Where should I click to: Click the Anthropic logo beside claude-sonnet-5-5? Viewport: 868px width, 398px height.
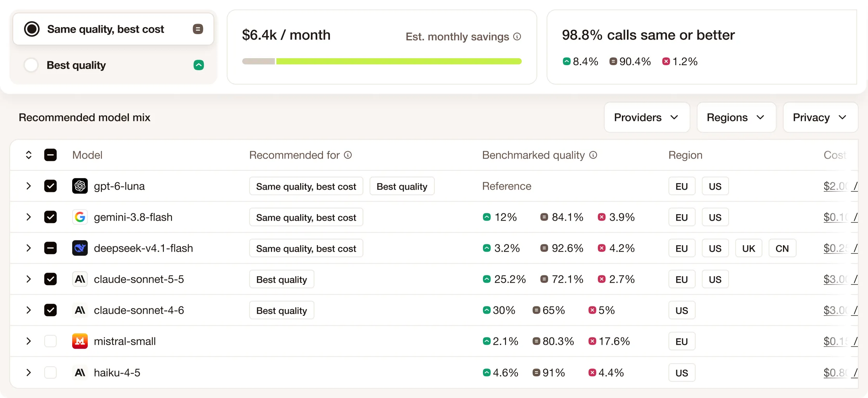[80, 279]
